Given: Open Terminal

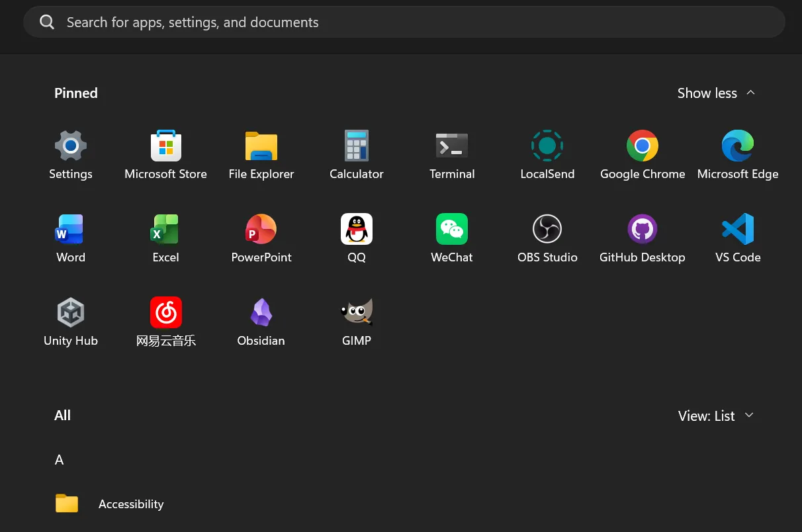Looking at the screenshot, I should click(x=452, y=155).
